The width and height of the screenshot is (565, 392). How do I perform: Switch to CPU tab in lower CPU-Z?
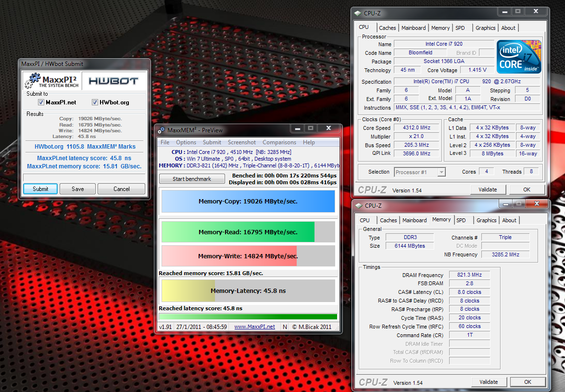click(x=364, y=220)
